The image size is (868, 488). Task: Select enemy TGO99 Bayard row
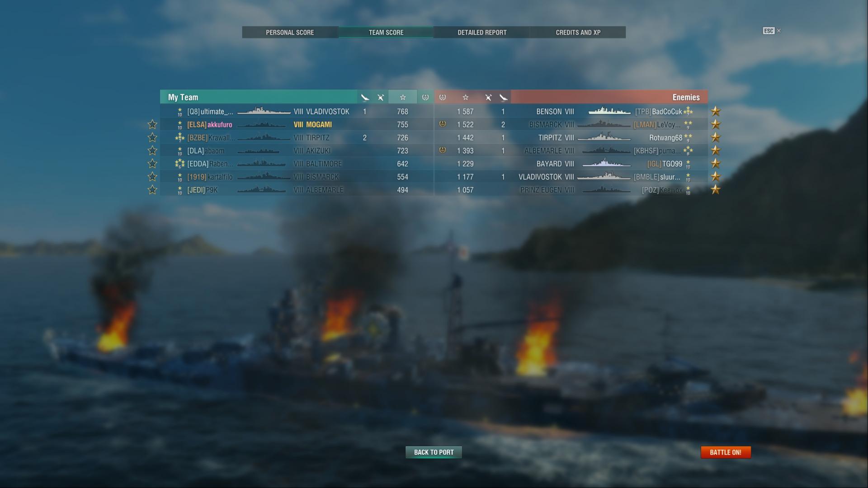tap(571, 164)
